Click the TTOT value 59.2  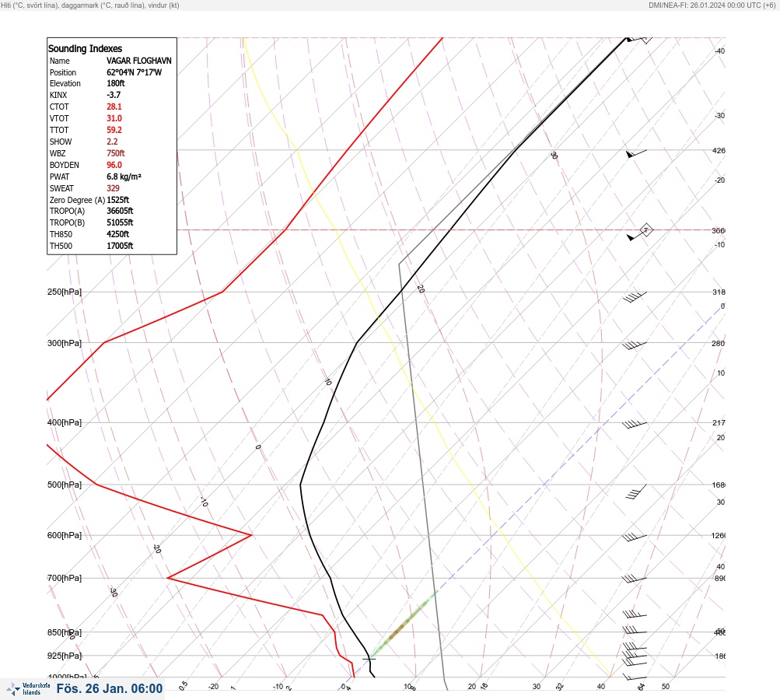(114, 130)
